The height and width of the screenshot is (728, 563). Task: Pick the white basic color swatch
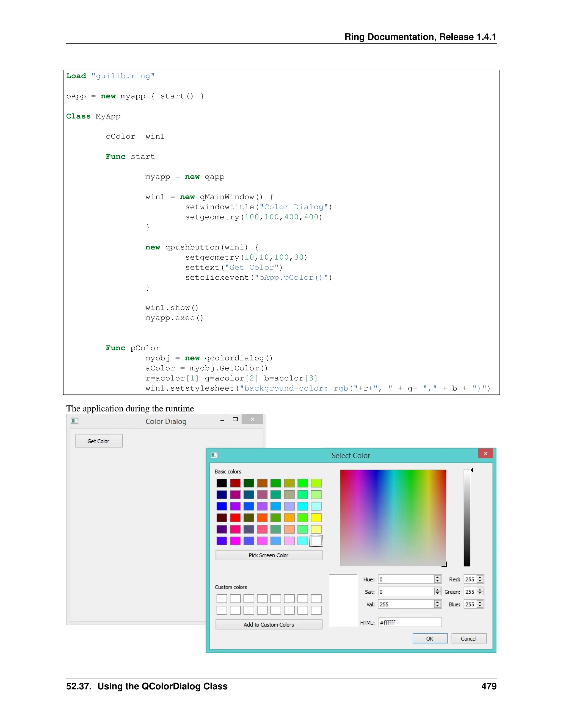click(316, 541)
